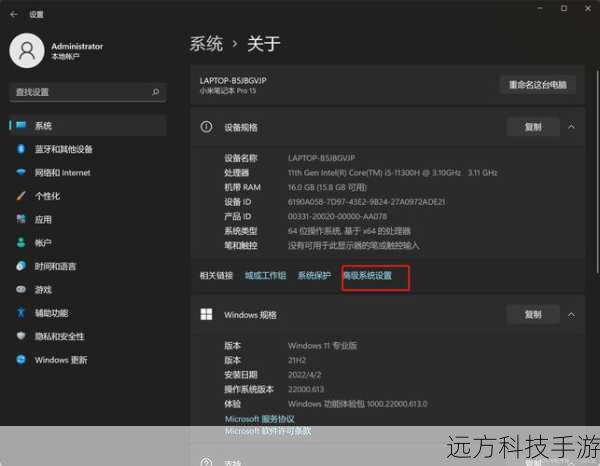This screenshot has width=600, height=466.
Task: Open the 应用 settings page
Action: [x=88, y=219]
